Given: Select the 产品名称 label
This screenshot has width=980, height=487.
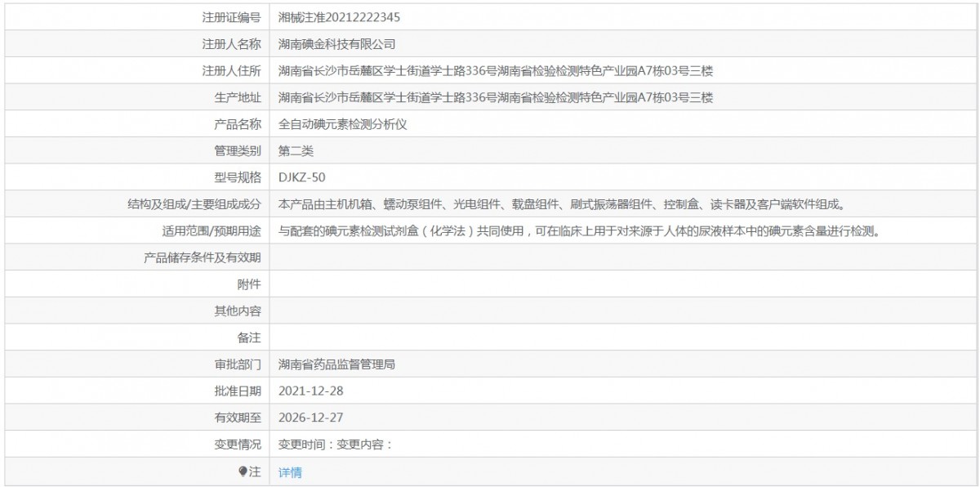Looking at the screenshot, I should [x=238, y=124].
